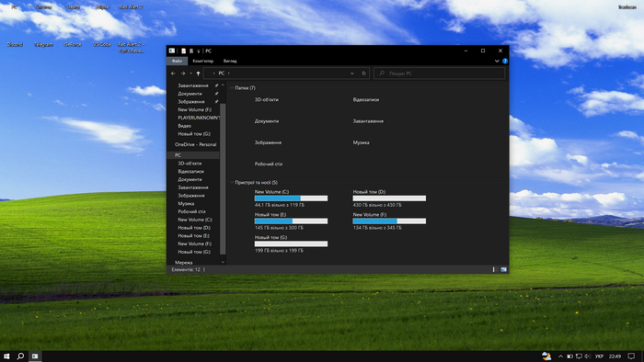Click File Explorer in the taskbar
The height and width of the screenshot is (362, 644).
pyautogui.click(x=35, y=356)
